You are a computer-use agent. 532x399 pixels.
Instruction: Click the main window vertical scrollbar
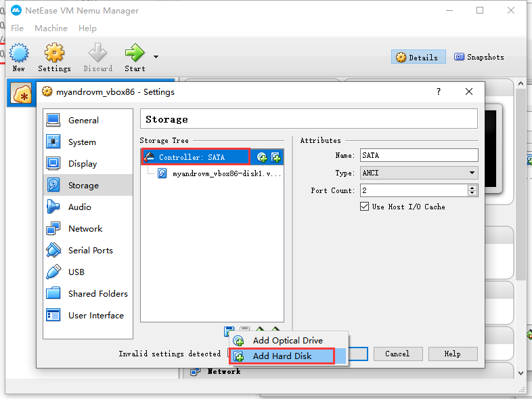pos(520,185)
